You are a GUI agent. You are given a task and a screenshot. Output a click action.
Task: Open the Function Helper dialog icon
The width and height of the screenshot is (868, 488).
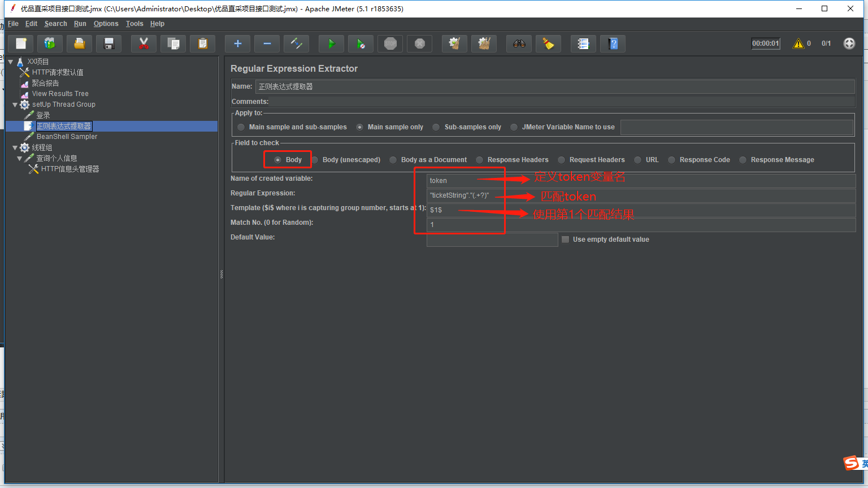click(x=584, y=43)
